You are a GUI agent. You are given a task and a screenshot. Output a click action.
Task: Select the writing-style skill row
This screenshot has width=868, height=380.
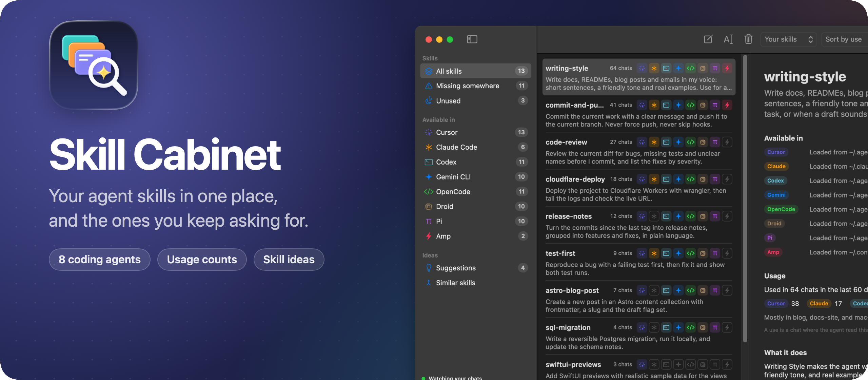coord(639,77)
